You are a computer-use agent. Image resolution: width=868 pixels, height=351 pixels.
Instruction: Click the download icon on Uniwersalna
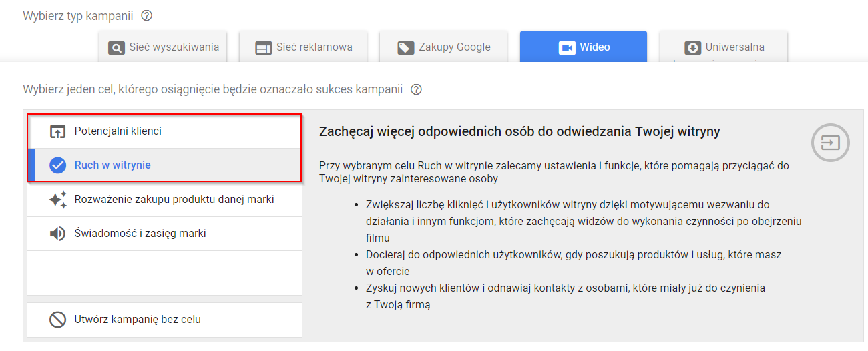tap(692, 48)
